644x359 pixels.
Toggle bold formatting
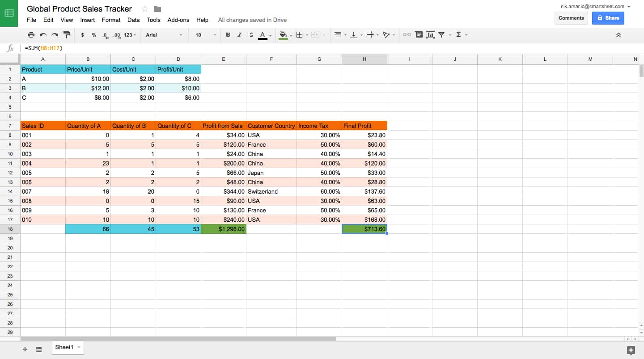click(x=228, y=35)
